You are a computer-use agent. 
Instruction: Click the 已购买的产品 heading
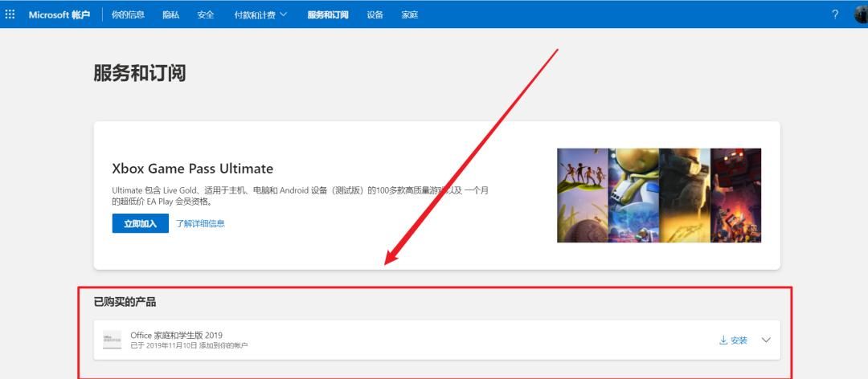[x=125, y=302]
